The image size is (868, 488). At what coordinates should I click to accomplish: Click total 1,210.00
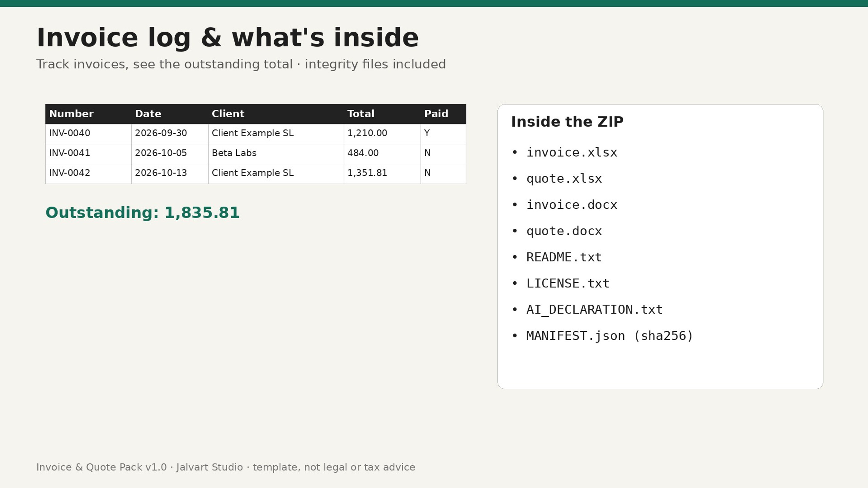click(367, 133)
